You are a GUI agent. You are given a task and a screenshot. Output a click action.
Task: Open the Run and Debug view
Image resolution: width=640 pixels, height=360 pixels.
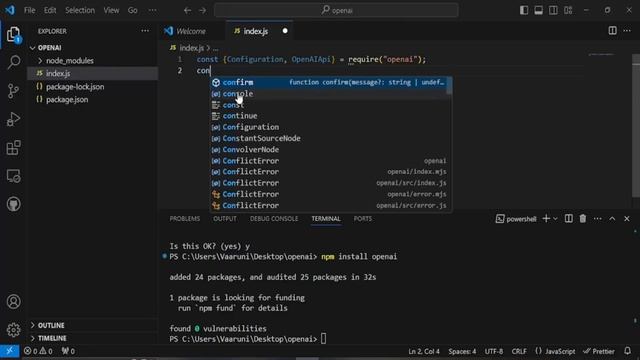click(13, 119)
